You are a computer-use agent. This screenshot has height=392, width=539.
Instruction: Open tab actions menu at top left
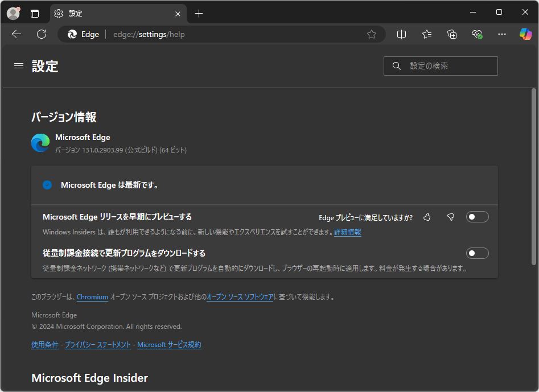pyautogui.click(x=34, y=13)
